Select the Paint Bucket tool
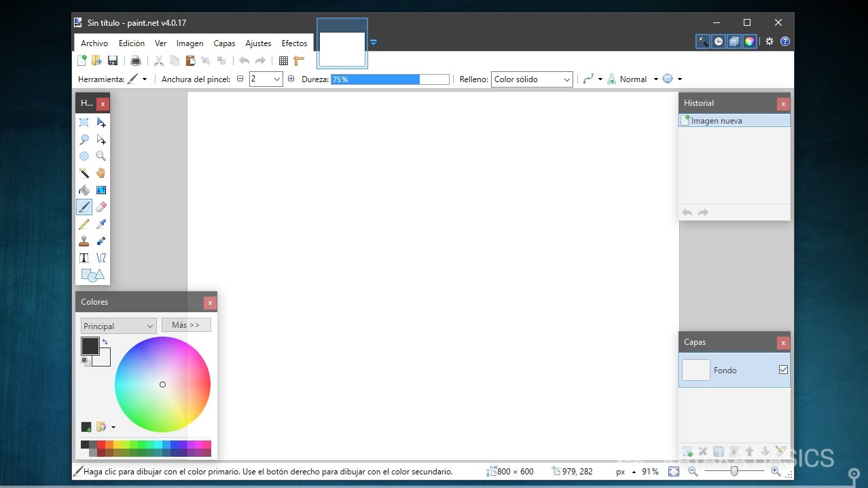Screen dimensions: 868x488 click(84, 190)
